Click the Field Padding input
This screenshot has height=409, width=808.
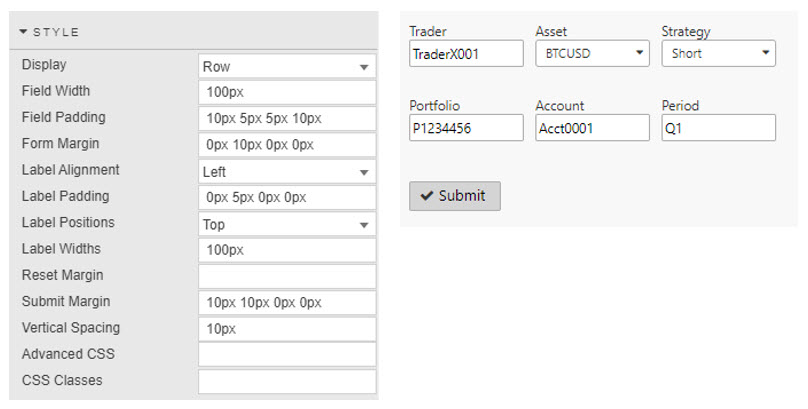287,119
